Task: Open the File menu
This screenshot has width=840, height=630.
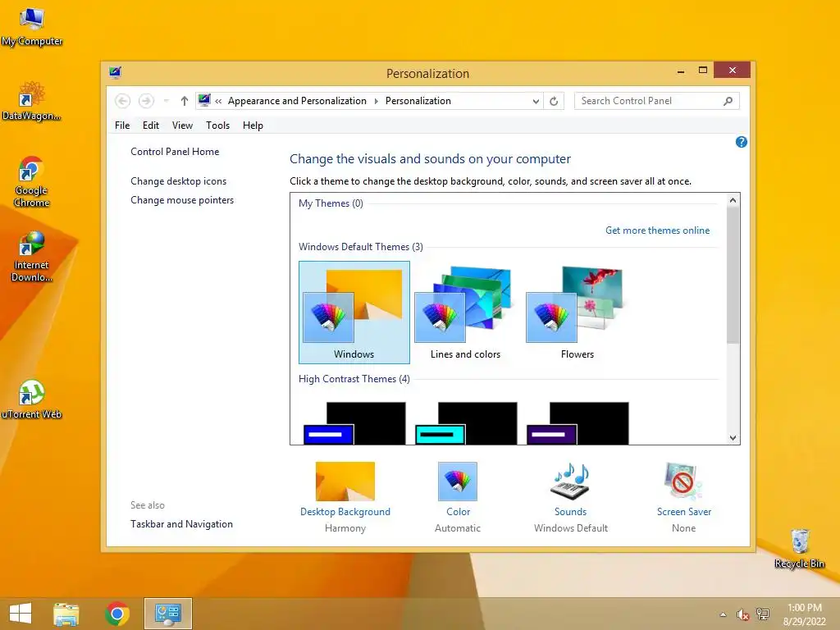Action: 122,126
